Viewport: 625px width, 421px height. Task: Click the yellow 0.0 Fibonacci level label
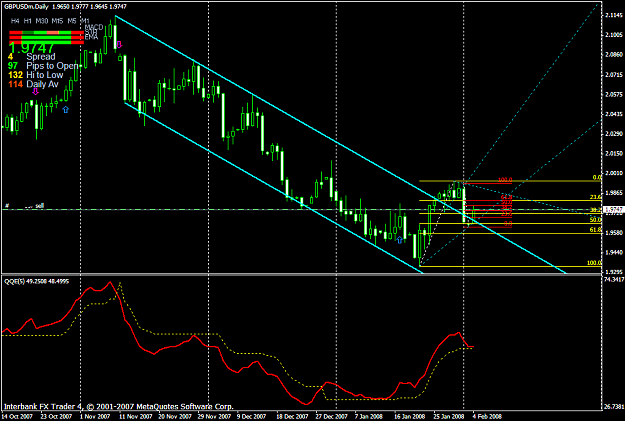[597, 177]
